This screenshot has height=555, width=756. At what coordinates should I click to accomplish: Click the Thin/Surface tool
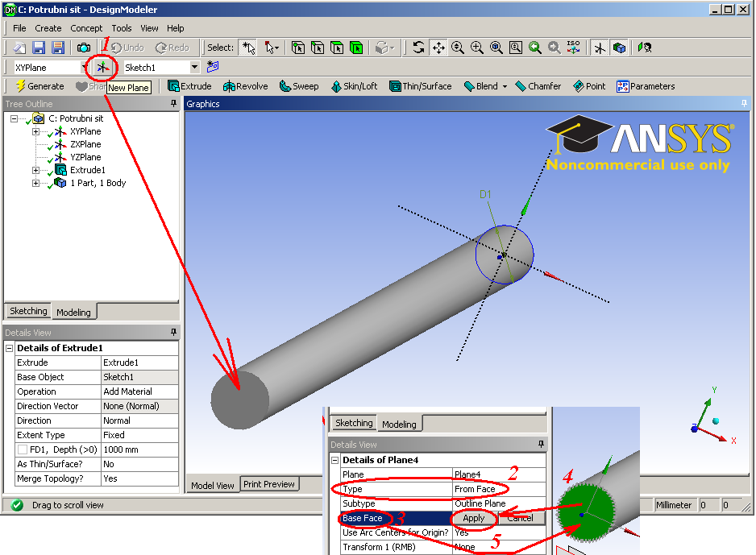[421, 86]
